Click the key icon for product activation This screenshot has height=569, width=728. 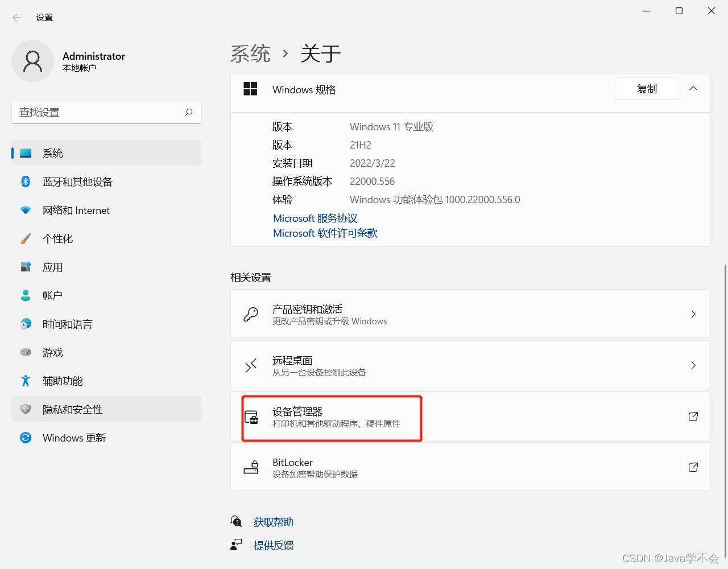(x=251, y=314)
